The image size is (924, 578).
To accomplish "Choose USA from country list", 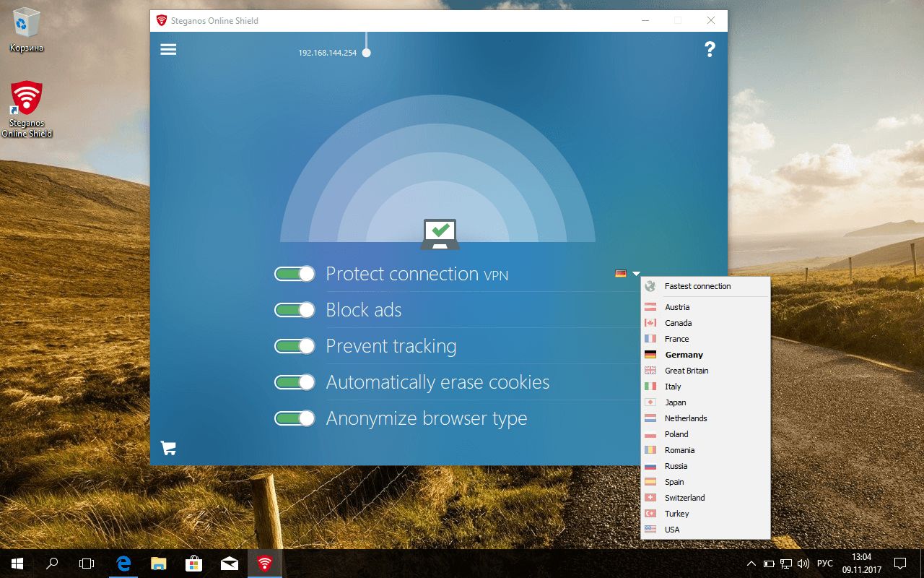I will (x=705, y=530).
